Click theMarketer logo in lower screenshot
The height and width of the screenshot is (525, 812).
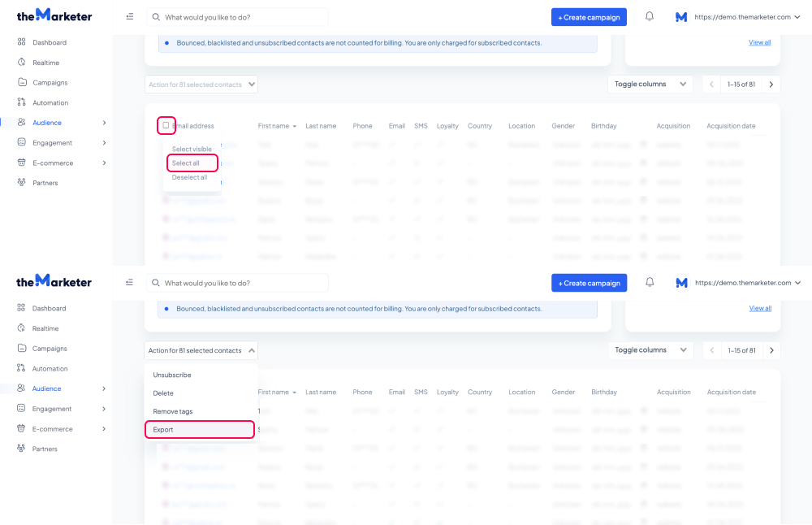pyautogui.click(x=54, y=281)
